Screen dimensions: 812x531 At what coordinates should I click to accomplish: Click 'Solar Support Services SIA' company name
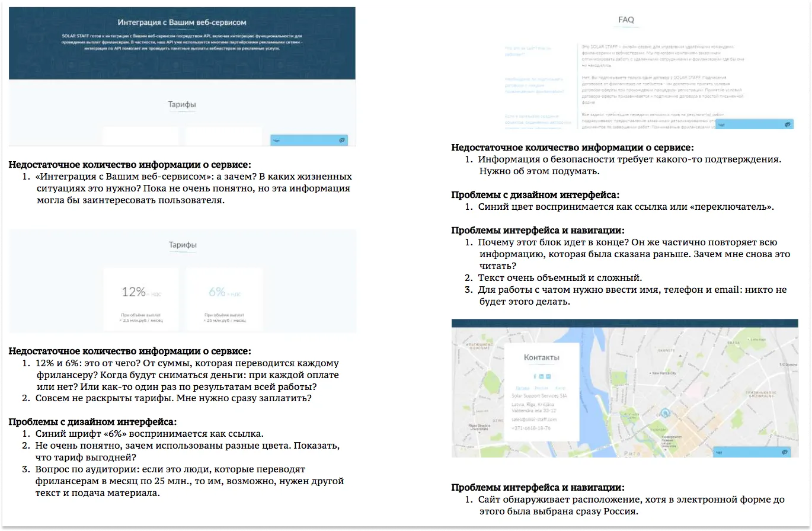pyautogui.click(x=539, y=395)
